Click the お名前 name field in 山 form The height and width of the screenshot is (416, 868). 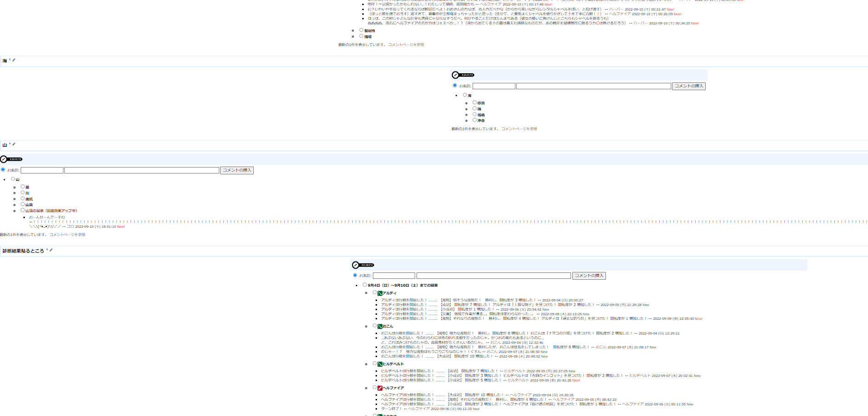(42, 170)
